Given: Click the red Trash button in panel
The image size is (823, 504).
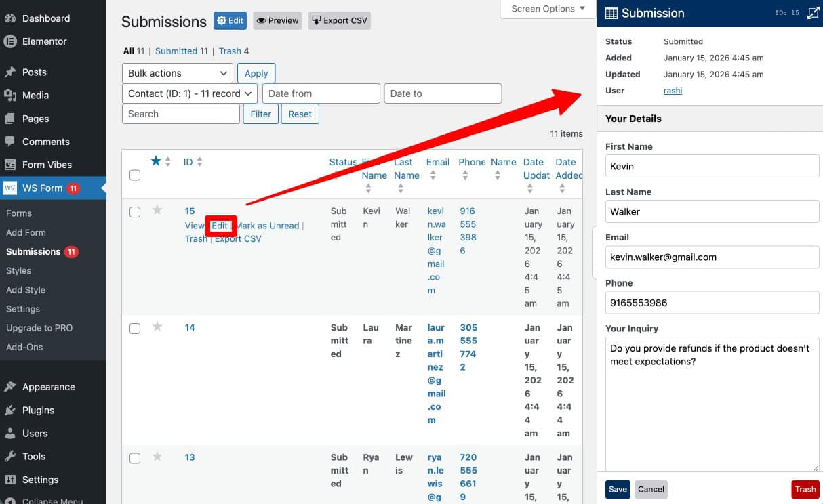Looking at the screenshot, I should click(x=805, y=489).
